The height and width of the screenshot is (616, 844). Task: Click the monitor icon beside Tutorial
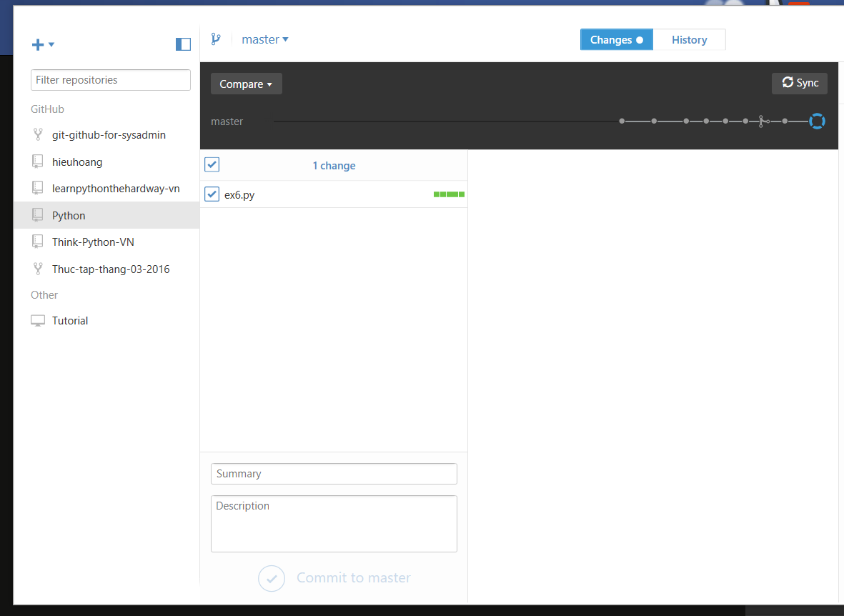click(37, 319)
